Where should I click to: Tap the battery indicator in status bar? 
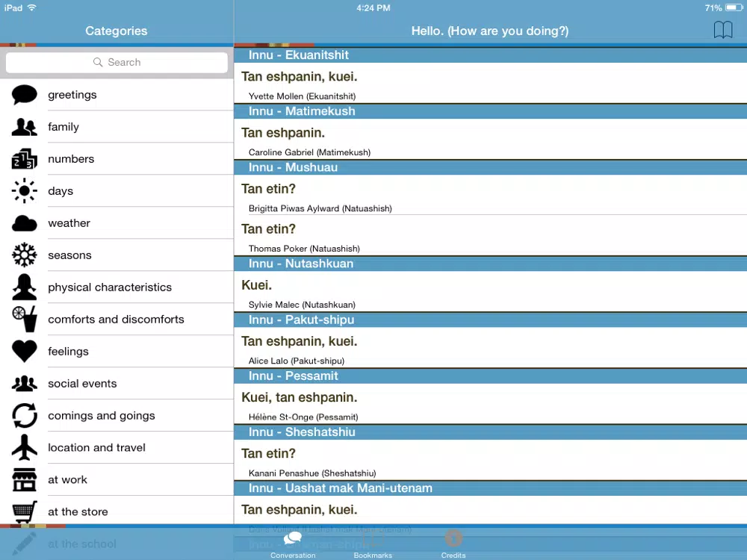(734, 7)
